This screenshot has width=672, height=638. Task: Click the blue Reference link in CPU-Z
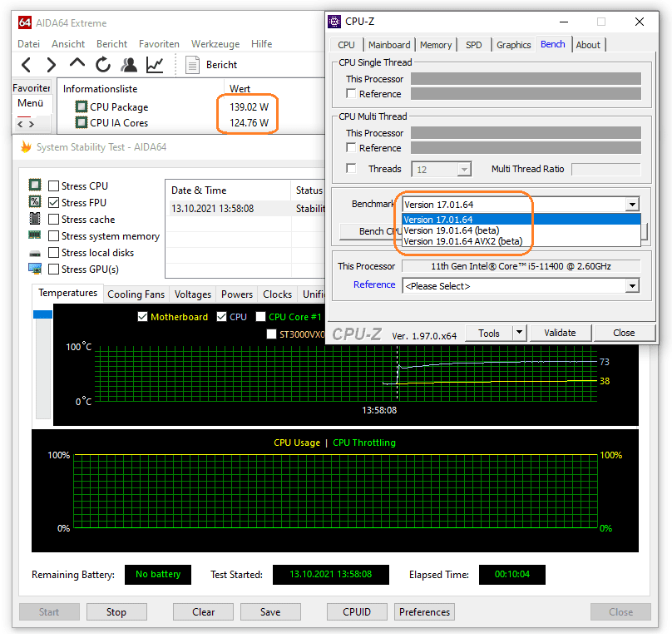(374, 284)
